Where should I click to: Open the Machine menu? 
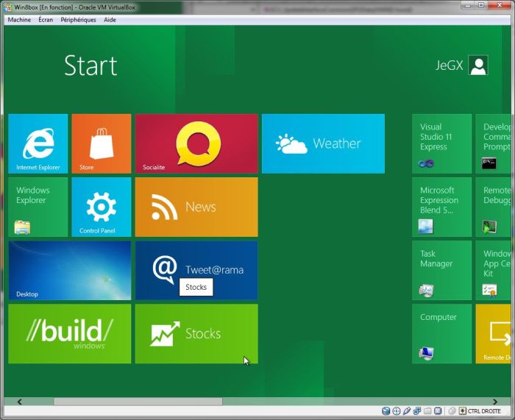point(19,20)
